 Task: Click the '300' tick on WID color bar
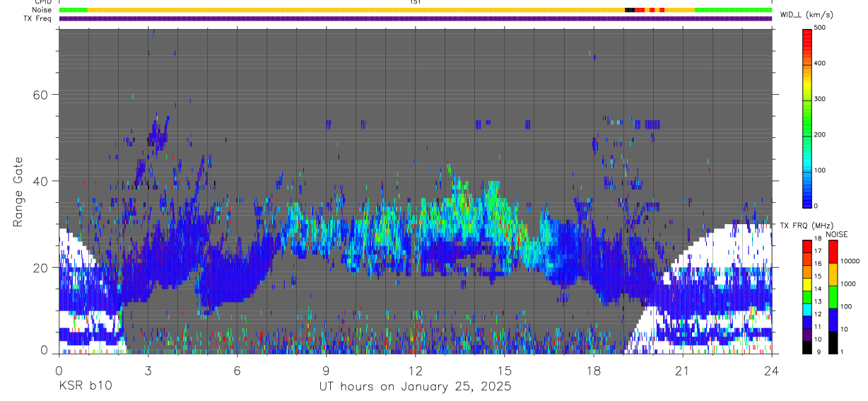821,99
